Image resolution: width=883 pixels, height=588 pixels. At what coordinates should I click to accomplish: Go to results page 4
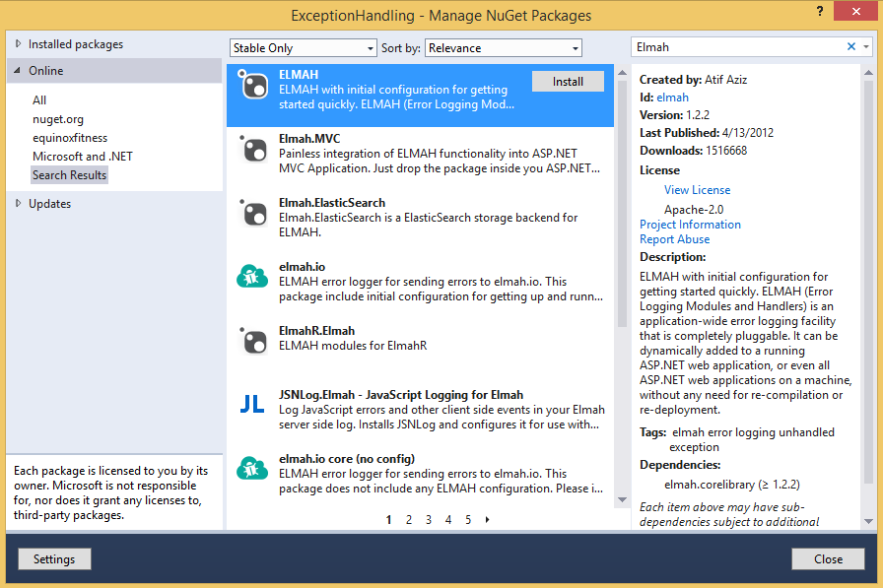point(448,520)
